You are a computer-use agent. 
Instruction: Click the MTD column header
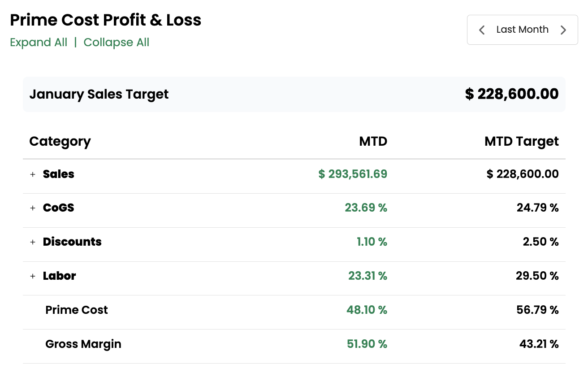(373, 142)
